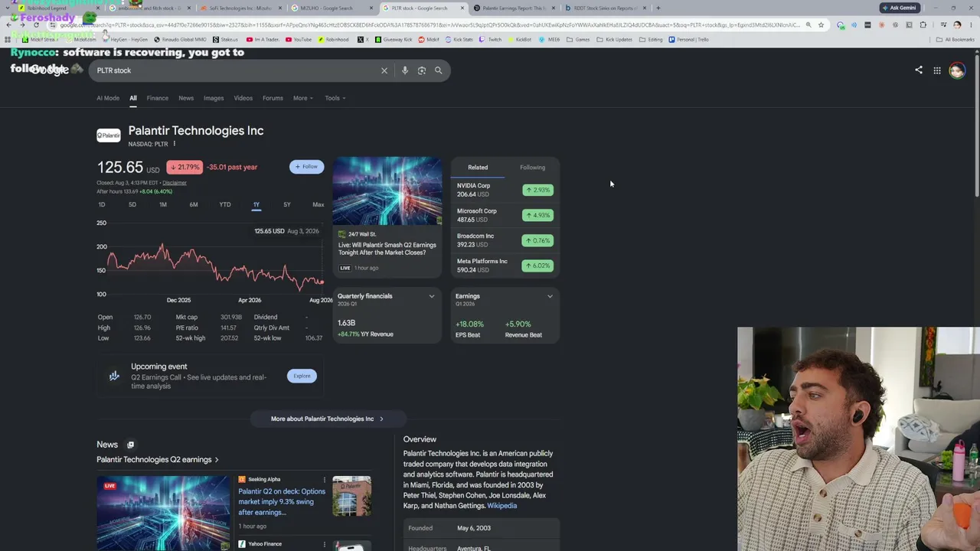Open the Personal Trello bookmark
Image resolution: width=980 pixels, height=551 pixels.
pos(688,39)
